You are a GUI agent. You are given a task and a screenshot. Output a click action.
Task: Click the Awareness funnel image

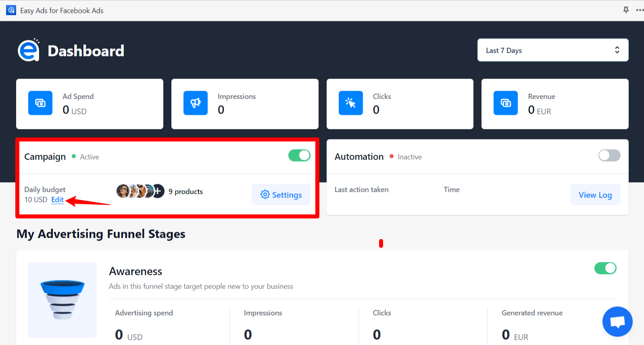[63, 300]
